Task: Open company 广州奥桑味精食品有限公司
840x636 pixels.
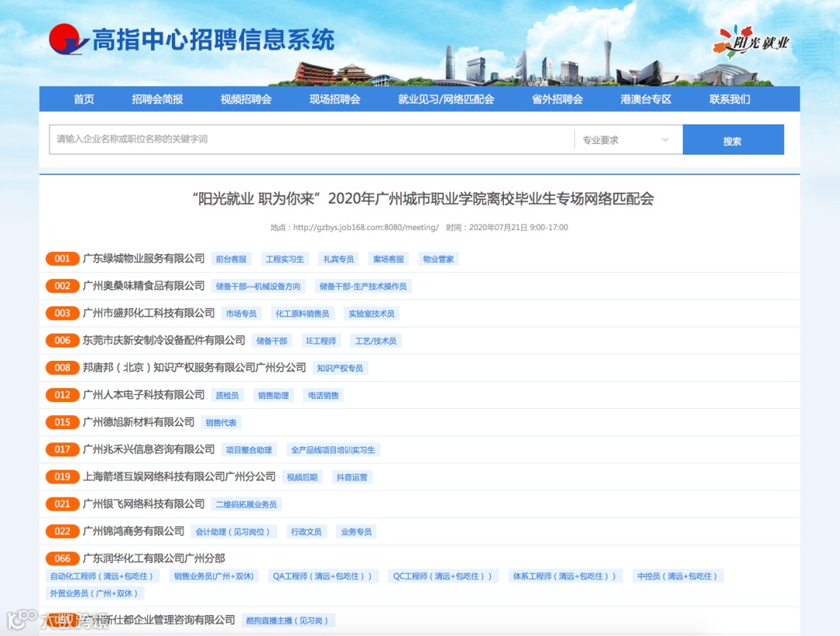Action: [x=144, y=286]
